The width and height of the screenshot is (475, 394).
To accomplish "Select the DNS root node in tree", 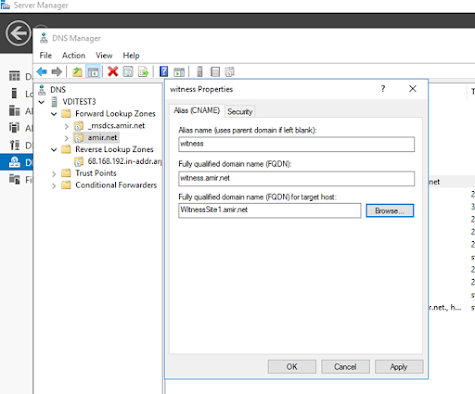I will point(58,90).
